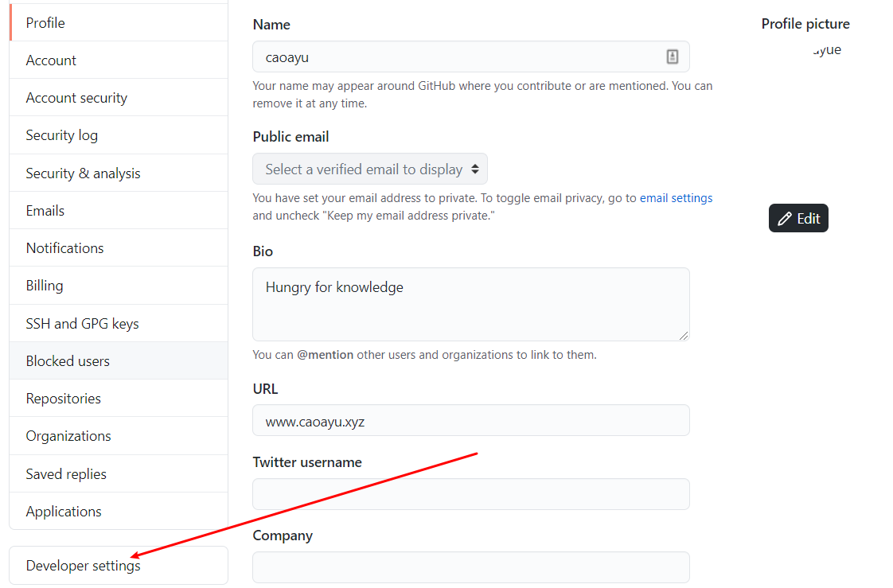The image size is (893, 588).
Task: Go to Billing section
Action: [x=45, y=286]
